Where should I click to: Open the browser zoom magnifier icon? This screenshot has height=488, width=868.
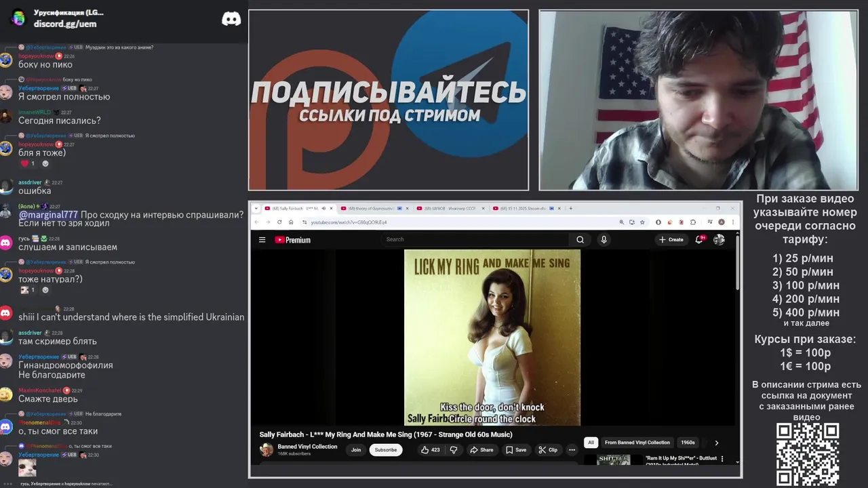(622, 222)
